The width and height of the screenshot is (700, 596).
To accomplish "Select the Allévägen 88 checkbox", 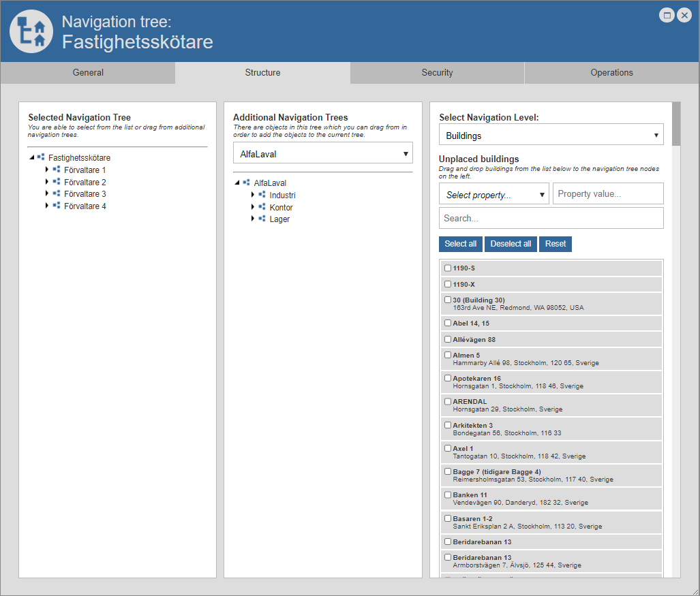I will pyautogui.click(x=448, y=339).
